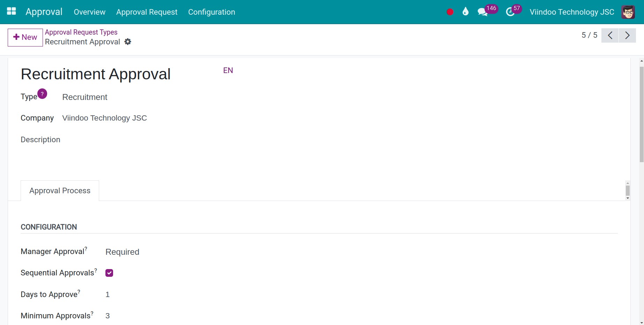Go to the previous record arrow
Image resolution: width=644 pixels, height=325 pixels.
click(610, 35)
